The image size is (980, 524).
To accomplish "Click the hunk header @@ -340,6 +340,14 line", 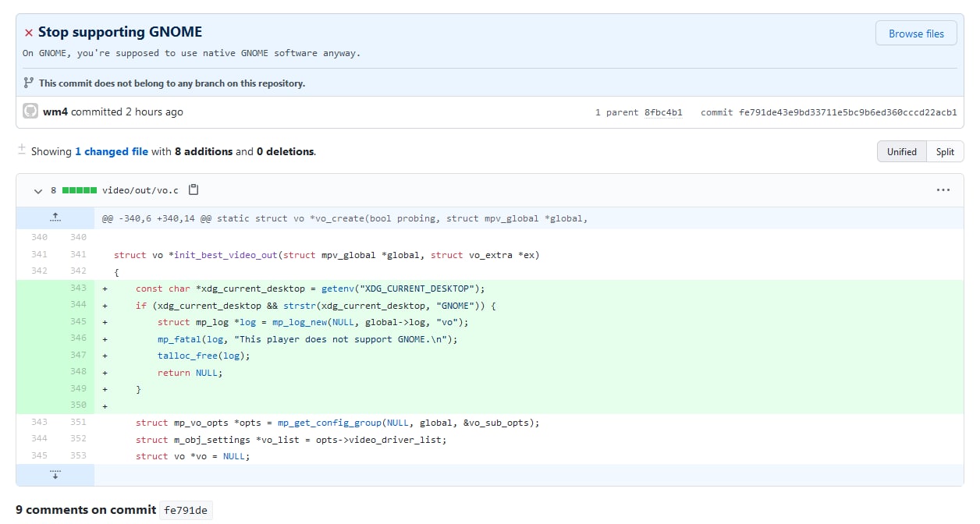I will point(344,218).
